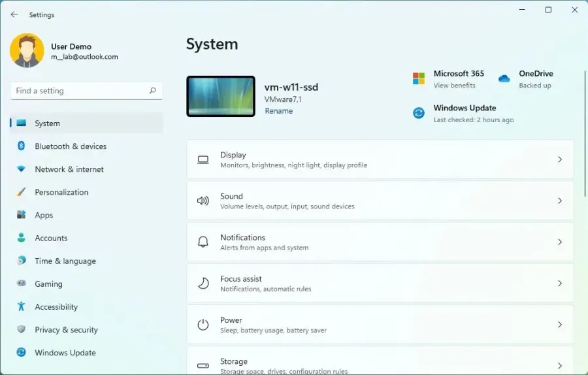Click the OneDrive cloud icon
Image resolution: width=588 pixels, height=375 pixels.
[504, 79]
